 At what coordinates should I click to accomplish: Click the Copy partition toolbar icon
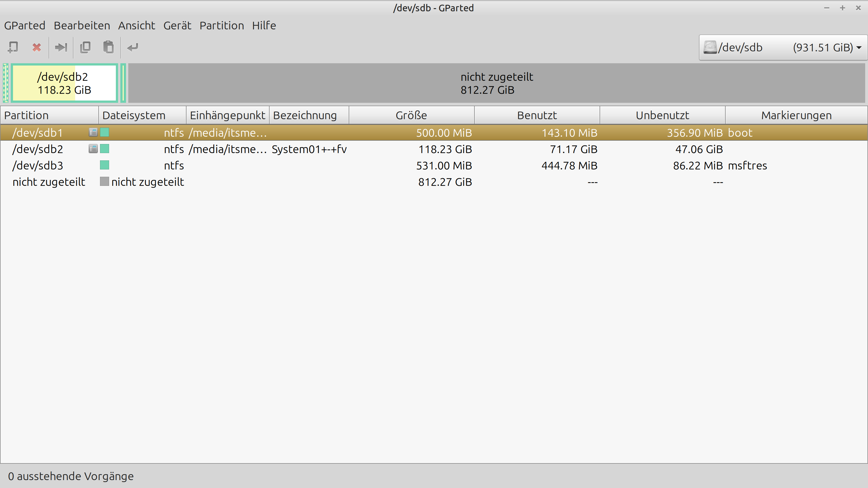pyautogui.click(x=85, y=47)
